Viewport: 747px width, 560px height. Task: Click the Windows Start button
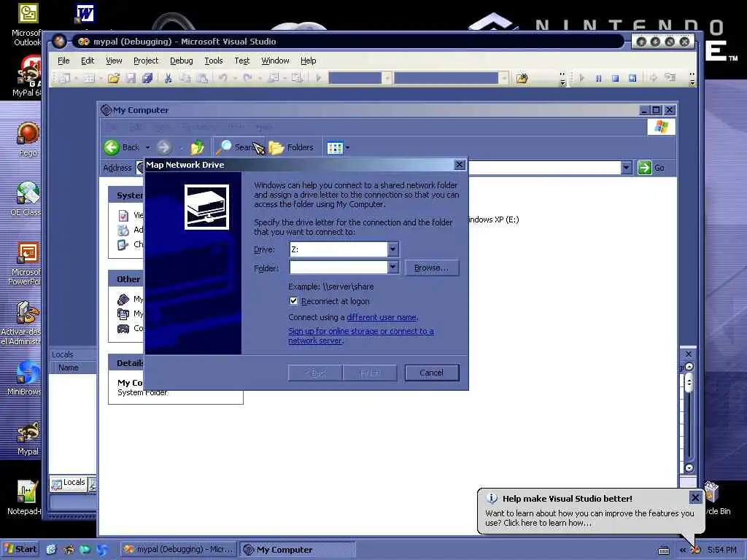coord(20,550)
